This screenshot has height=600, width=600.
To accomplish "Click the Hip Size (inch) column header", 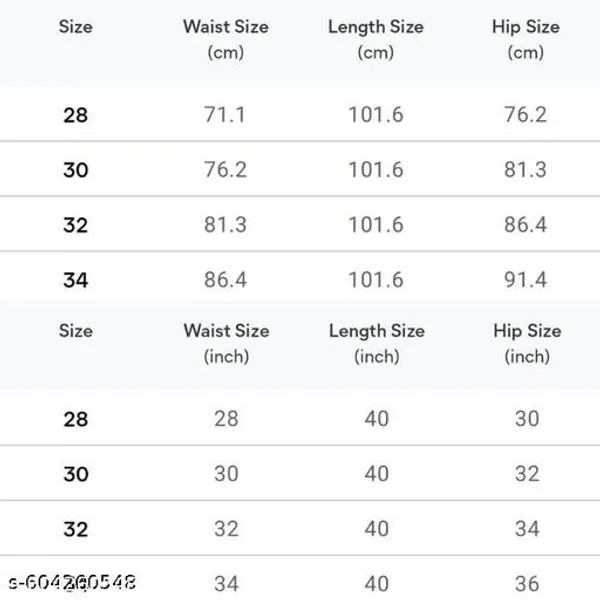I will pyautogui.click(x=527, y=344).
